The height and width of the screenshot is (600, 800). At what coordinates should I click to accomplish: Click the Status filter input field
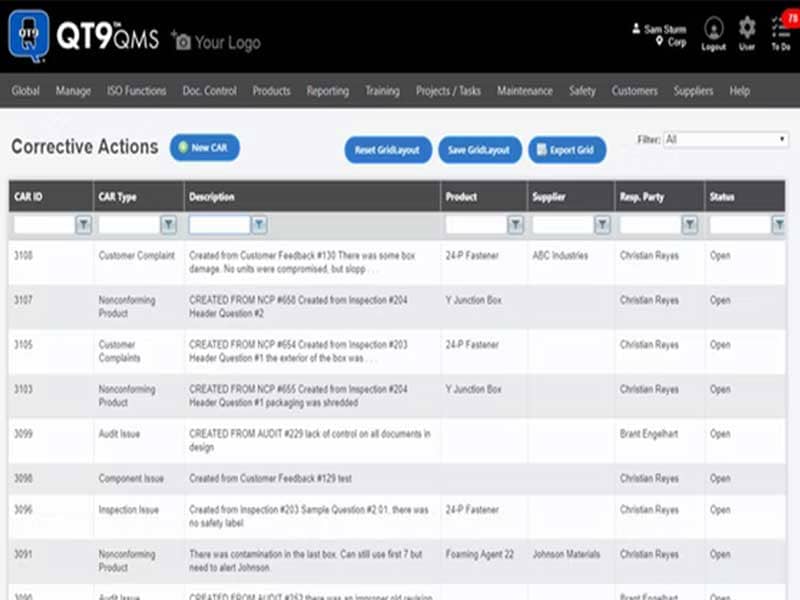coord(740,224)
